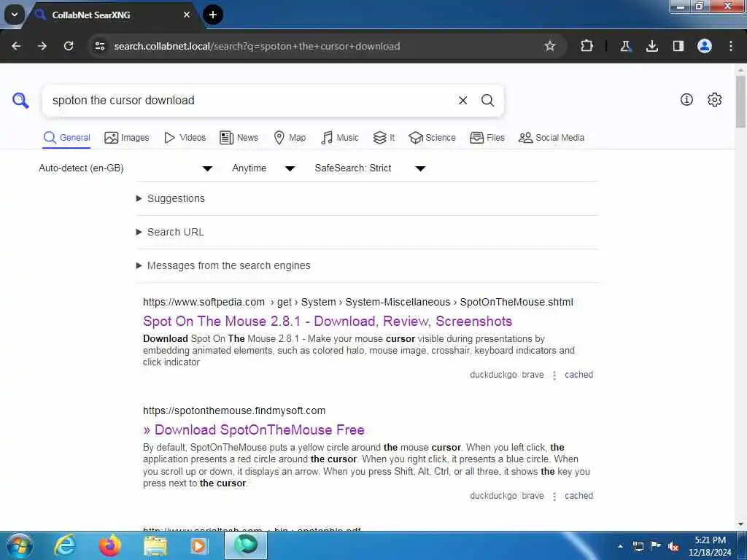Reload the page

click(69, 46)
